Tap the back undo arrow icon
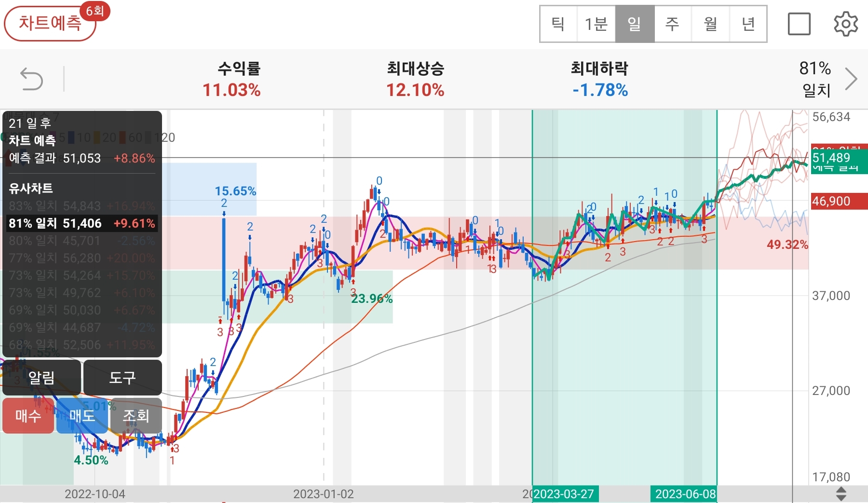 pos(32,79)
